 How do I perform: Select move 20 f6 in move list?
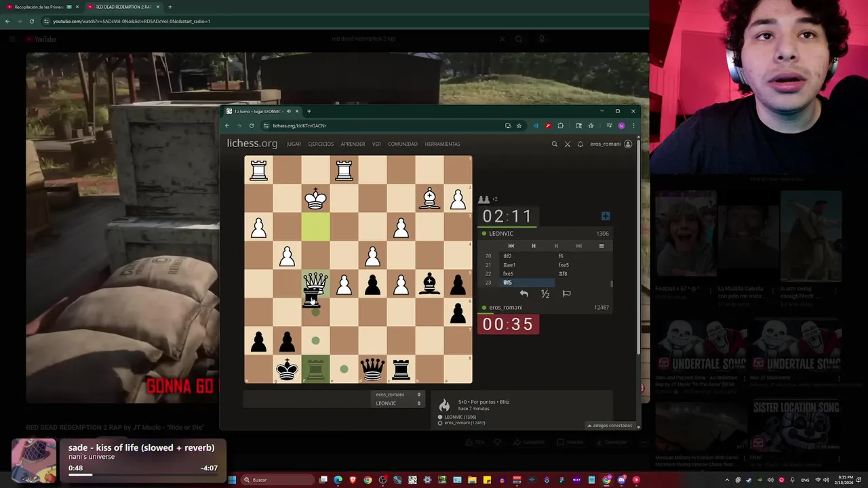point(582,256)
